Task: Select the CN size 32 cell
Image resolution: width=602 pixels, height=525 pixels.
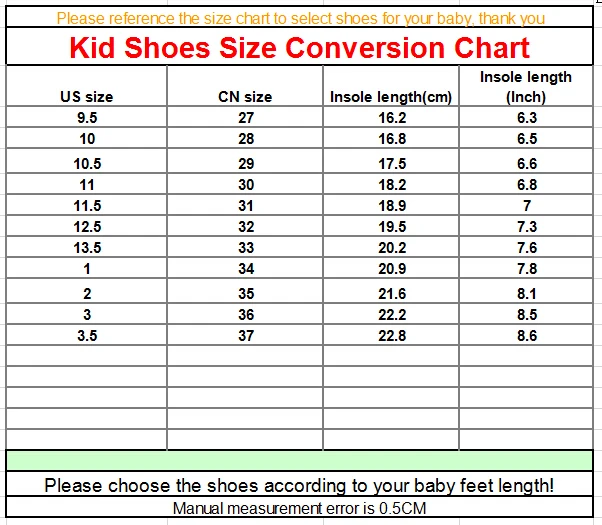Action: pyautogui.click(x=245, y=226)
